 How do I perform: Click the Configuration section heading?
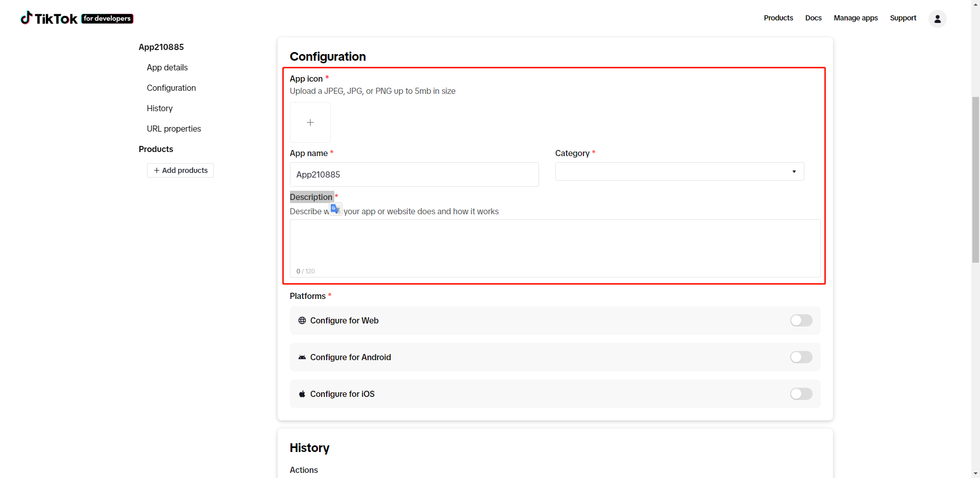point(328,56)
